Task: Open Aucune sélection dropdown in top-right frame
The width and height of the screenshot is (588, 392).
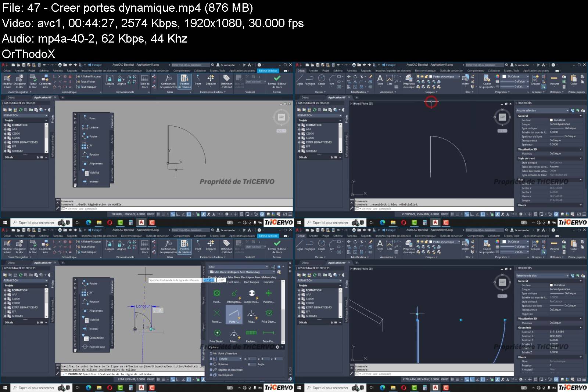Action: 542,110
